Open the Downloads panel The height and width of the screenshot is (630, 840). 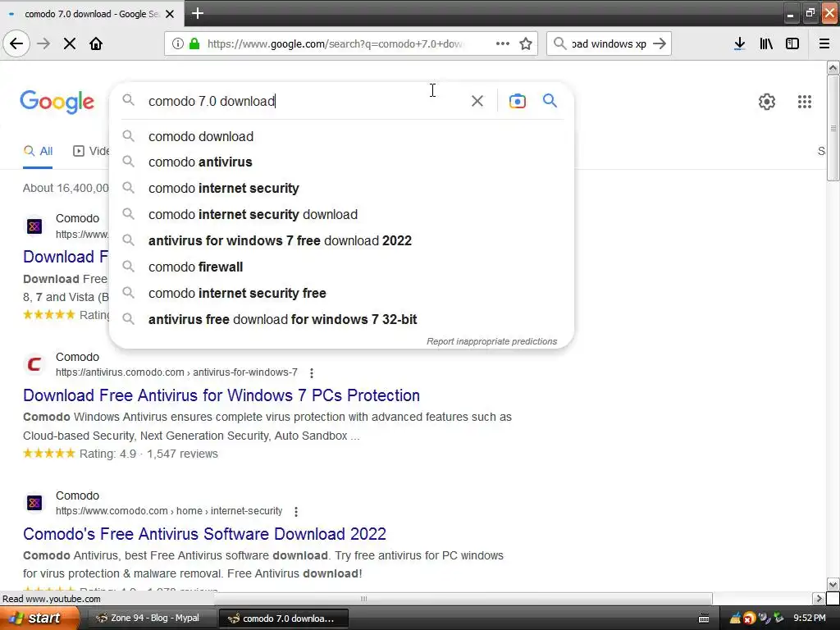click(x=739, y=43)
